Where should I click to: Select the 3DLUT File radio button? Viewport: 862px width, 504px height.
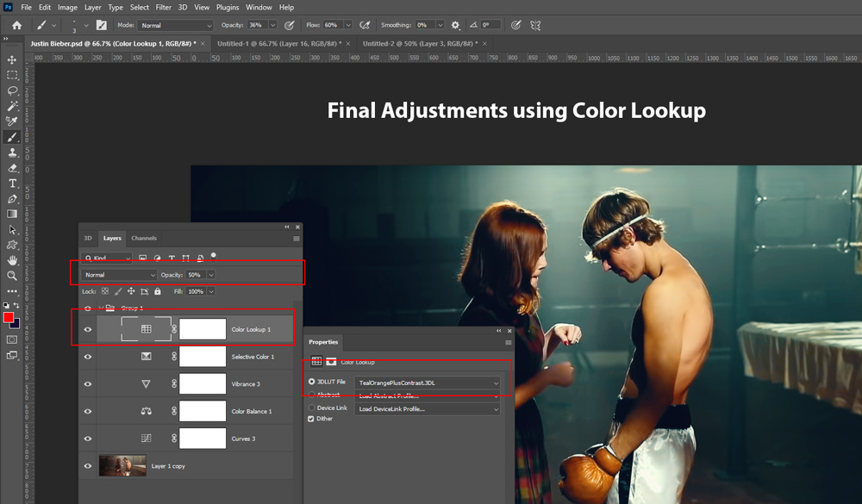point(312,382)
